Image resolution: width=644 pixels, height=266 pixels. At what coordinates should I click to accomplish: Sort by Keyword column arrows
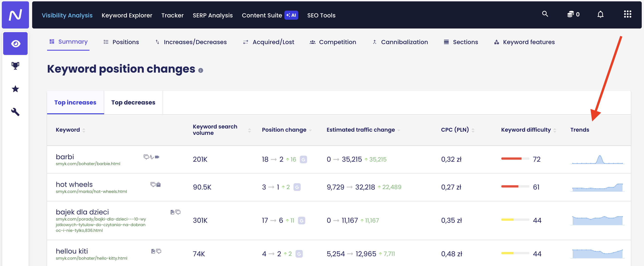[x=84, y=130]
